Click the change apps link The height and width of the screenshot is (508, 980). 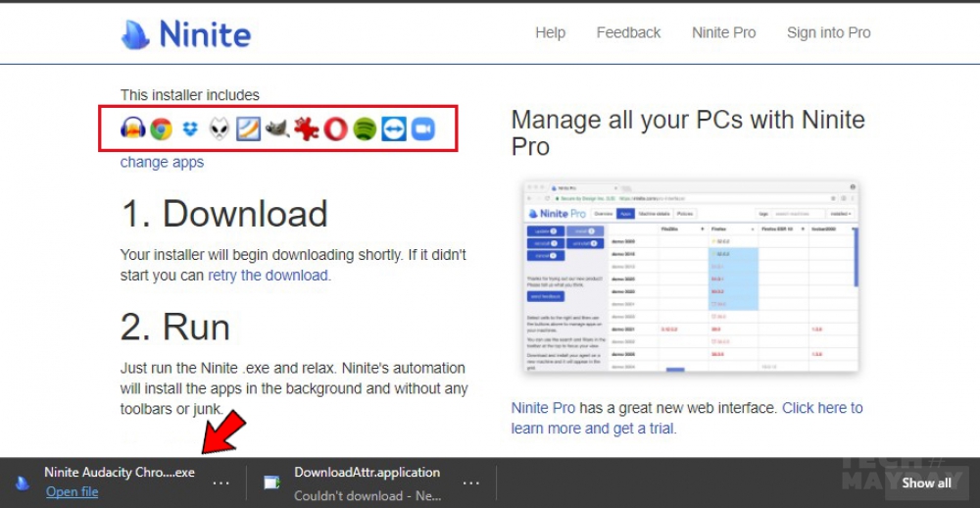[x=162, y=162]
